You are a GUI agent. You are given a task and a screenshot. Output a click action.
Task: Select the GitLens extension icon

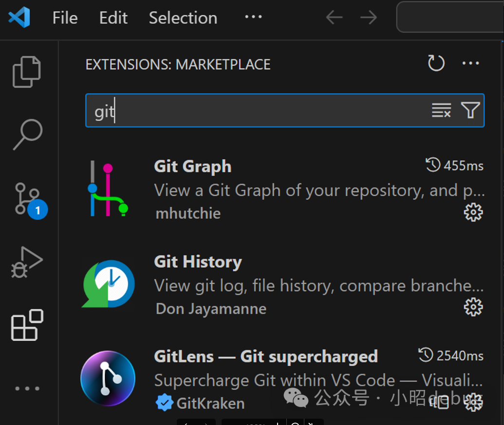(x=108, y=378)
